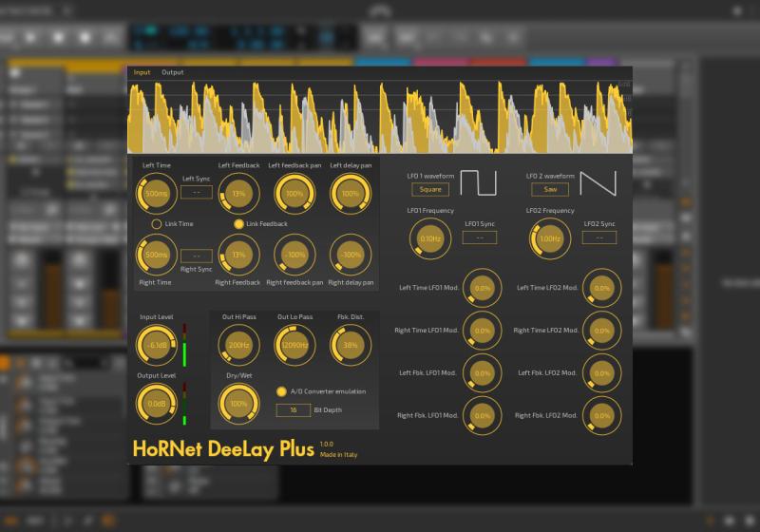Viewport: 760px width, 532px height.
Task: Click the Right Fbk LFO2 Mod knob
Action: (602, 416)
